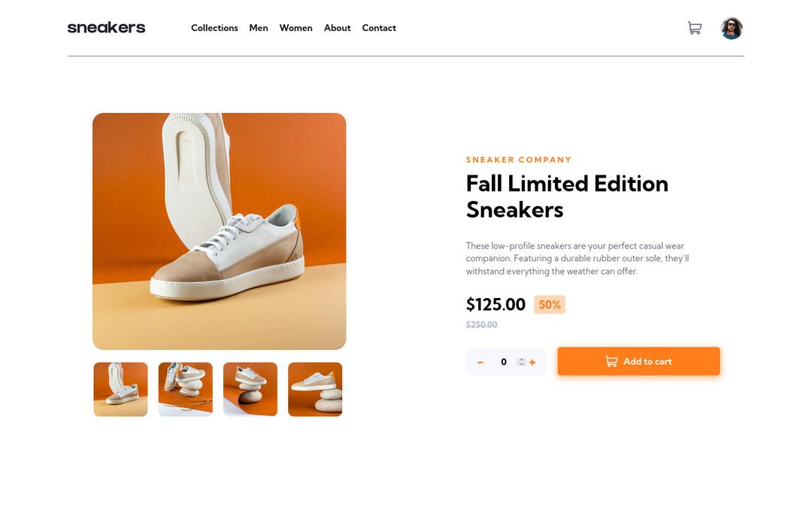Screen dimensions: 812x508
Task: Open the shopping cart icon in header
Action: click(x=695, y=29)
